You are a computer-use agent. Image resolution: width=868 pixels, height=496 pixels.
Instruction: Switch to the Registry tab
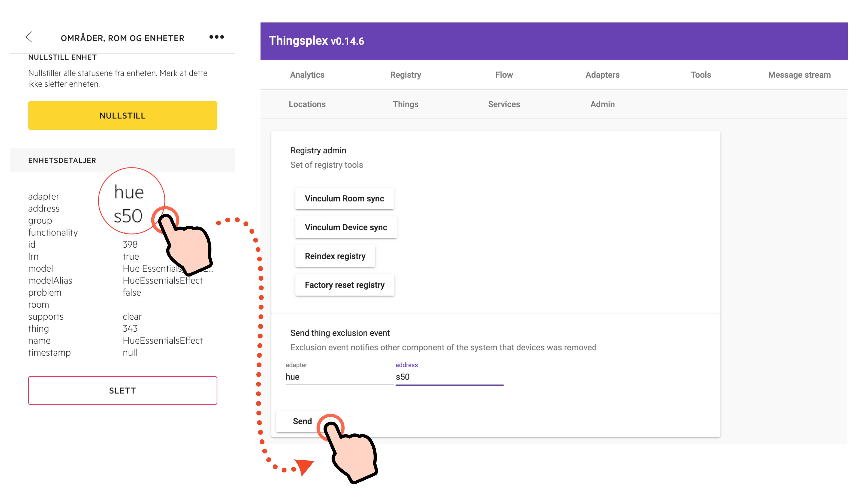(x=406, y=75)
